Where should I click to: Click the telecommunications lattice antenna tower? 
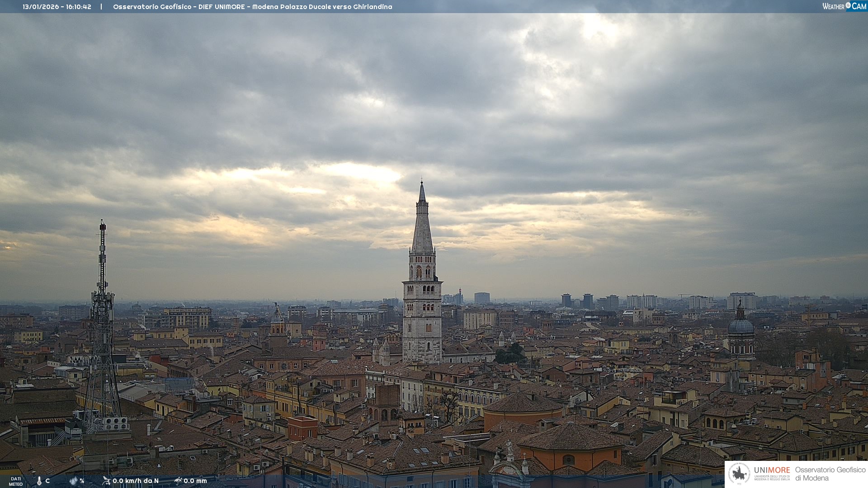click(x=102, y=316)
